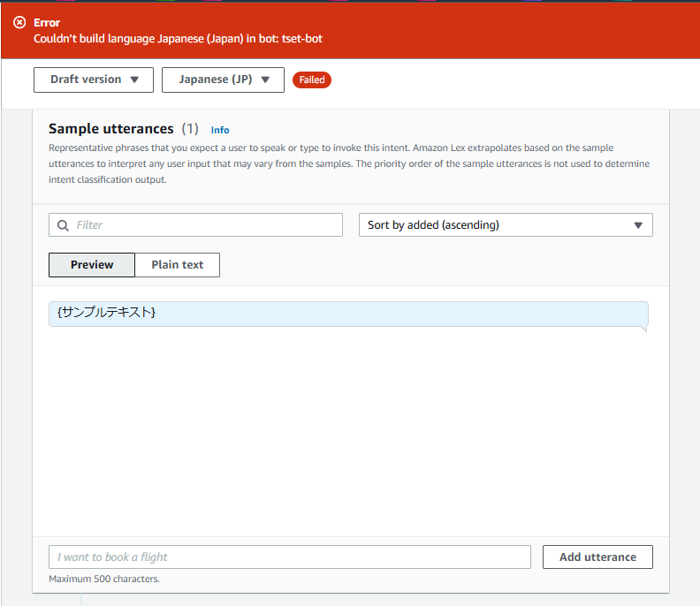The image size is (700, 606).
Task: Click the Sample utterances heading
Action: click(x=111, y=129)
